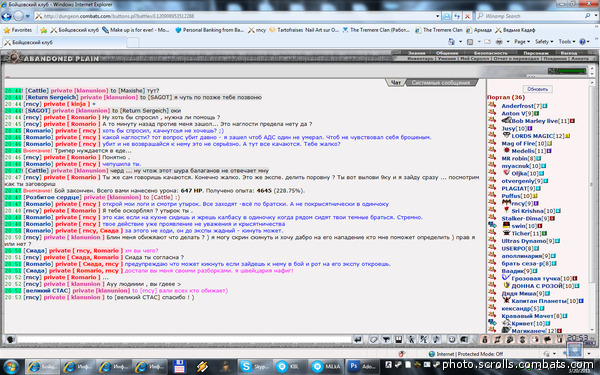Click the floppy save icon in chat bar
Image resolution: width=600 pixels, height=375 pixels.
pyautogui.click(x=398, y=339)
